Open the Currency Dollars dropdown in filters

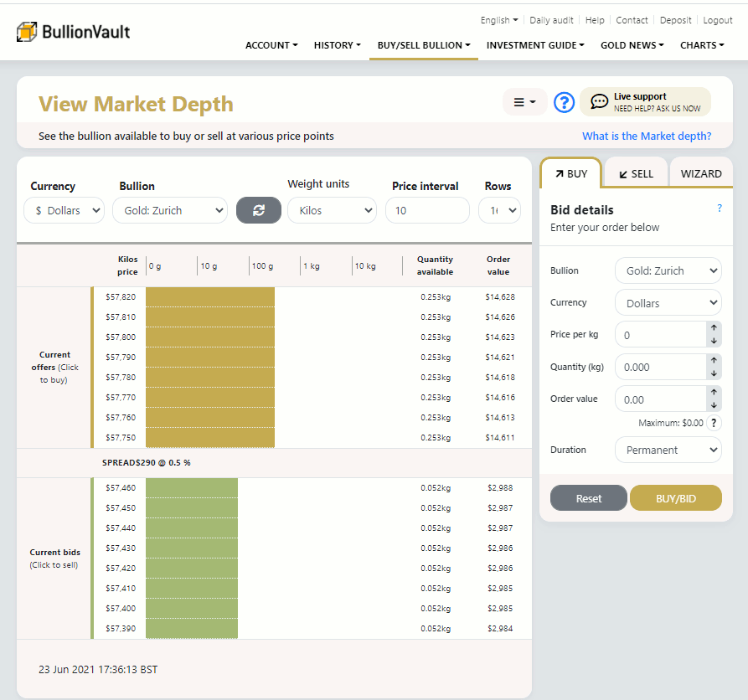tap(64, 210)
